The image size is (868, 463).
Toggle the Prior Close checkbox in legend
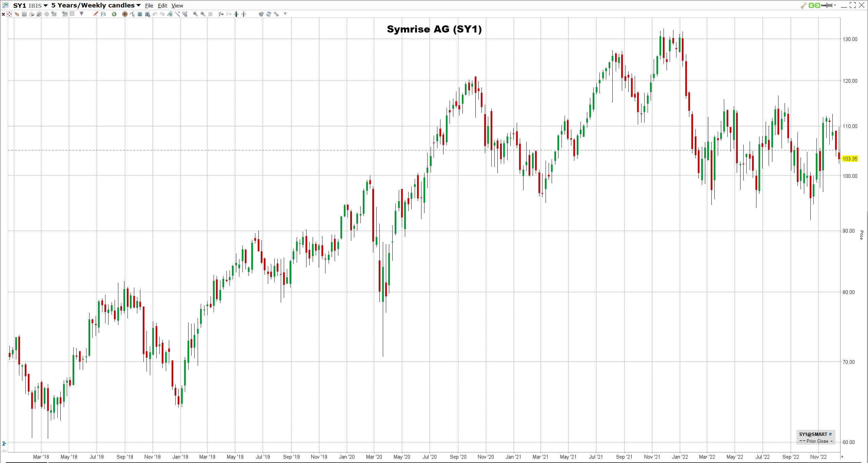831,441
